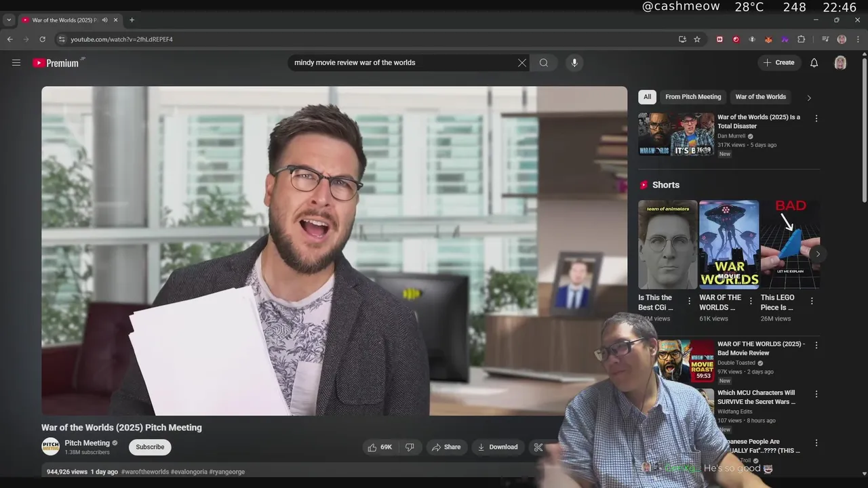
Task: Clear the search box text
Action: (522, 62)
